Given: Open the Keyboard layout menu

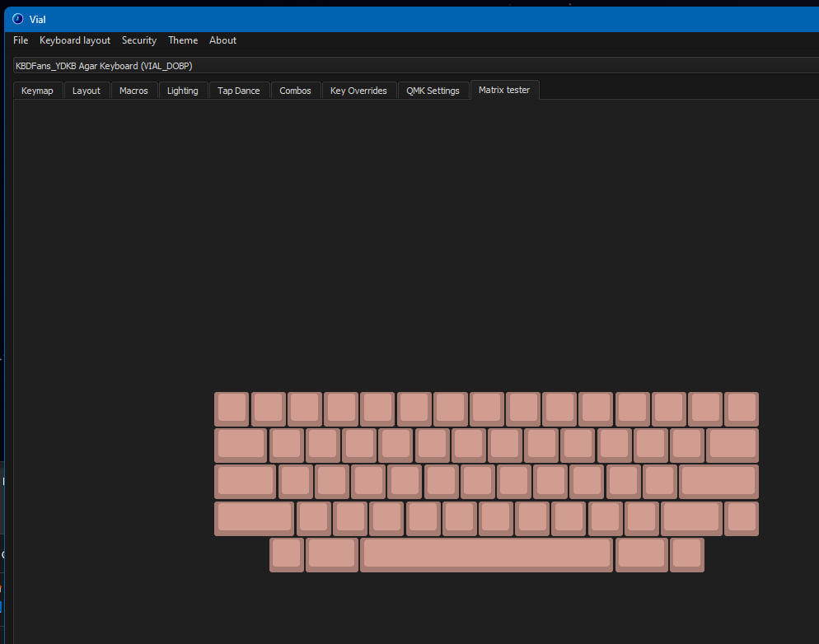Looking at the screenshot, I should point(75,40).
